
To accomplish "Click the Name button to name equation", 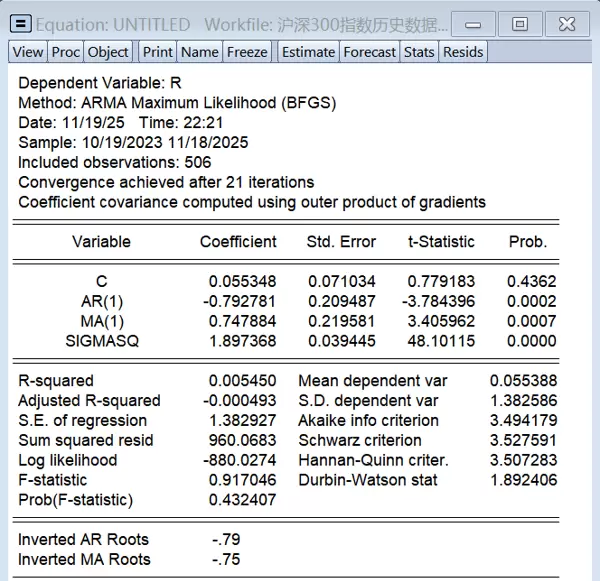I will click(200, 52).
